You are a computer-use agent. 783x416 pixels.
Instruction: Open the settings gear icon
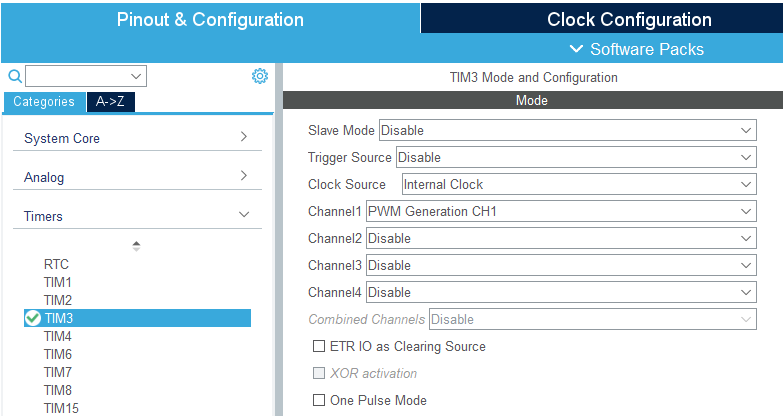260,76
